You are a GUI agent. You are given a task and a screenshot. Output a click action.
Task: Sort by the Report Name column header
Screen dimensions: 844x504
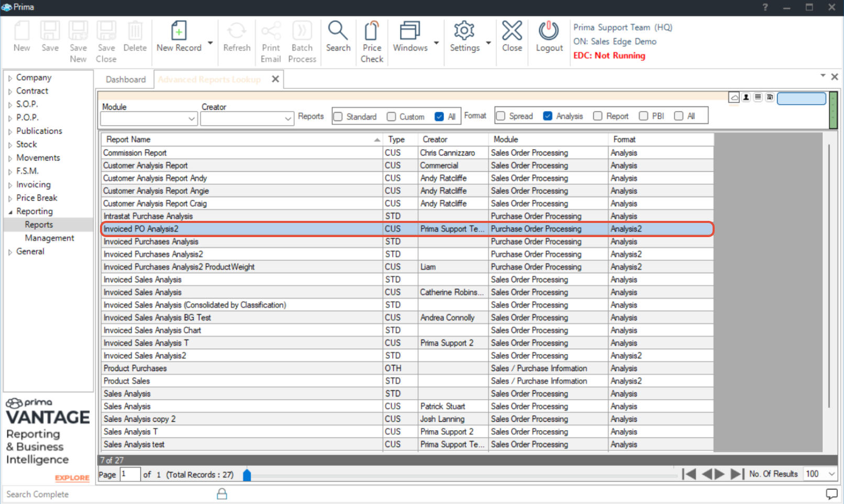(x=242, y=139)
